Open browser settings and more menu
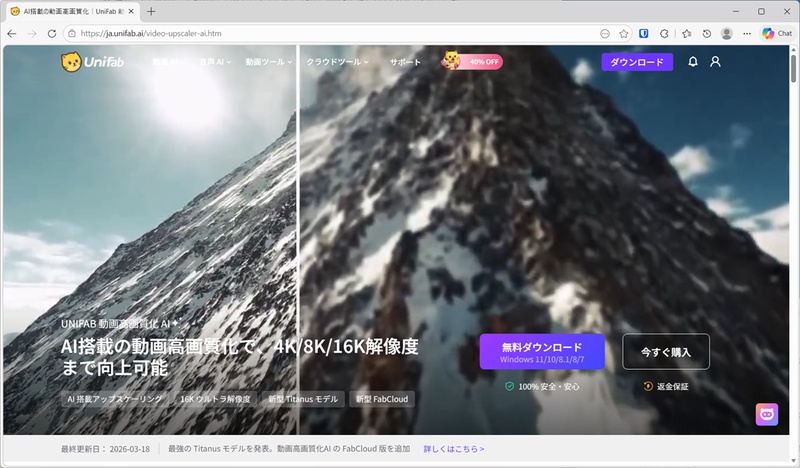This screenshot has width=800, height=468. point(747,34)
